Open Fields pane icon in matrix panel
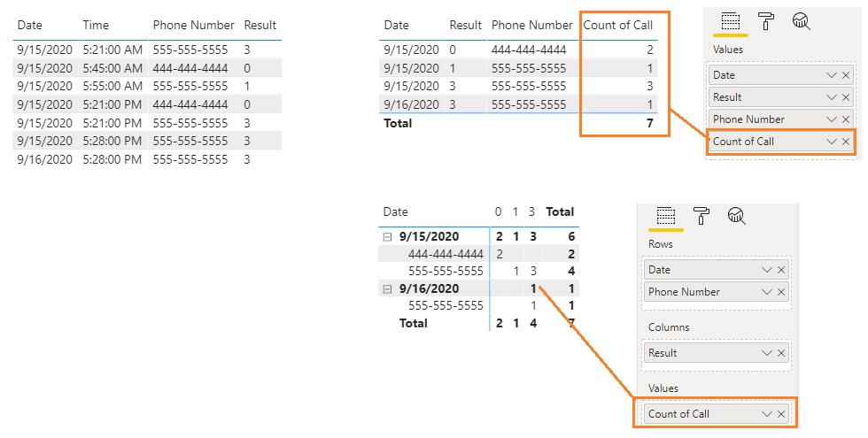This screenshot has width=868, height=438. click(665, 215)
